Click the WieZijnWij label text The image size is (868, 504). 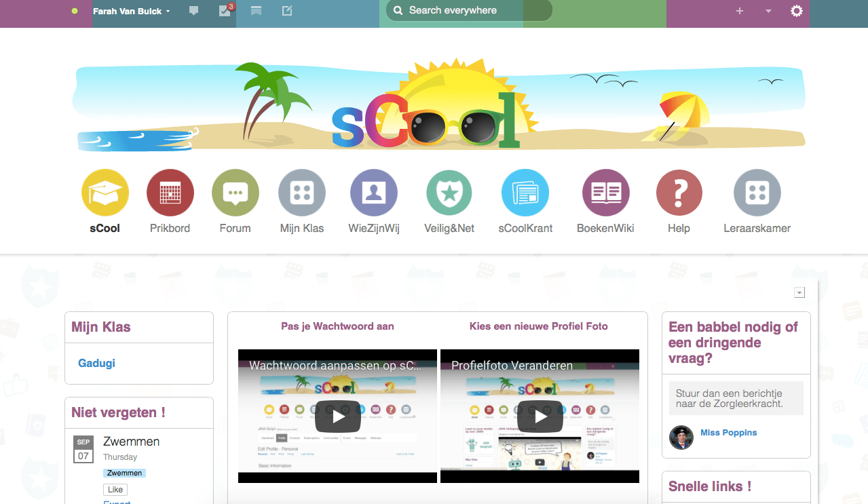point(374,228)
